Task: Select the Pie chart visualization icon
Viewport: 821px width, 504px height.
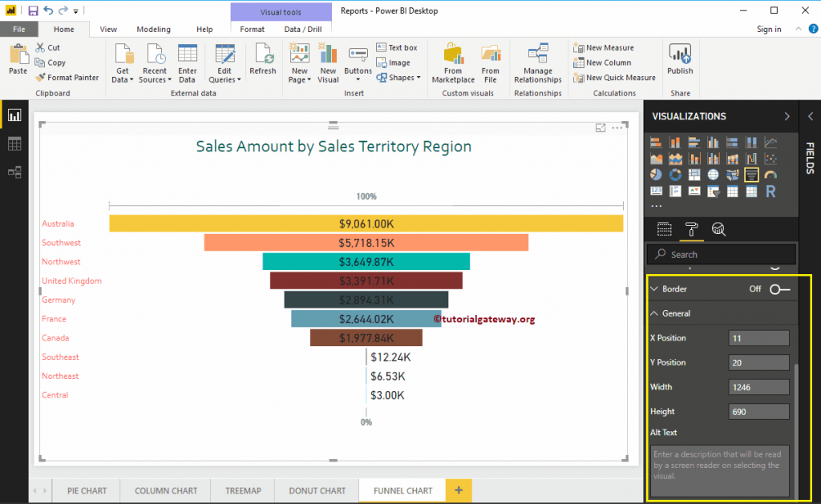Action: [656, 174]
